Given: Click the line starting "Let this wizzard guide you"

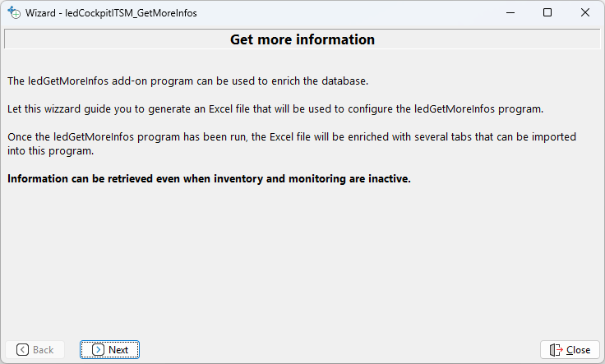Looking at the screenshot, I should [x=276, y=109].
